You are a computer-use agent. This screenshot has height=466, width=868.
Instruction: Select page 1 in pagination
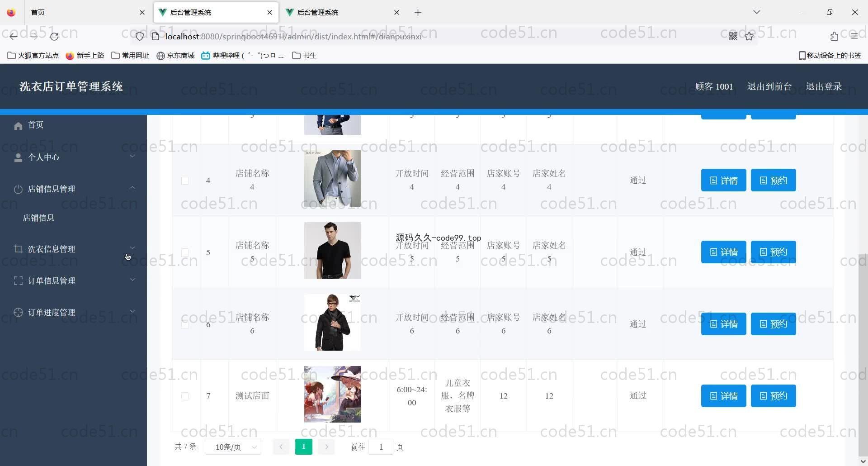[303, 447]
